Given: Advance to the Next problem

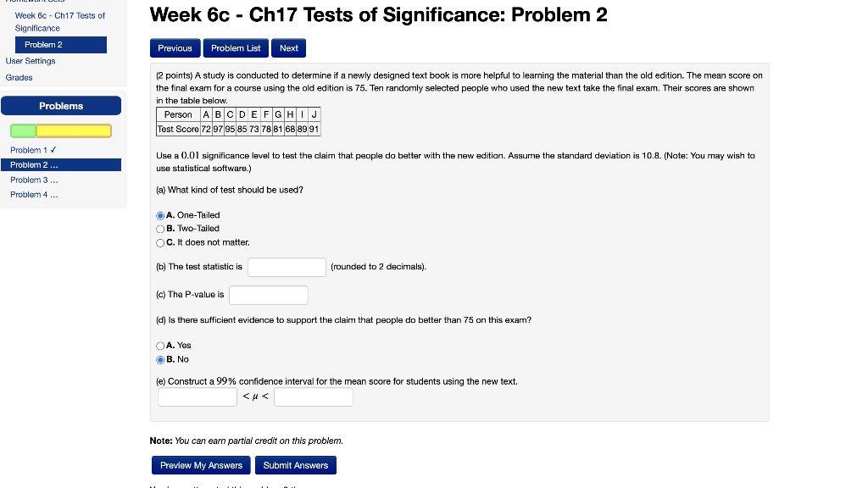Looking at the screenshot, I should click(288, 48).
